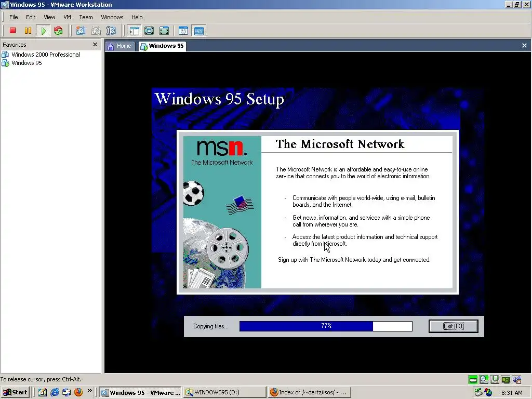This screenshot has height=399, width=532.
Task: Click the 'Windows 95 Setup' title text
Action: [219, 99]
